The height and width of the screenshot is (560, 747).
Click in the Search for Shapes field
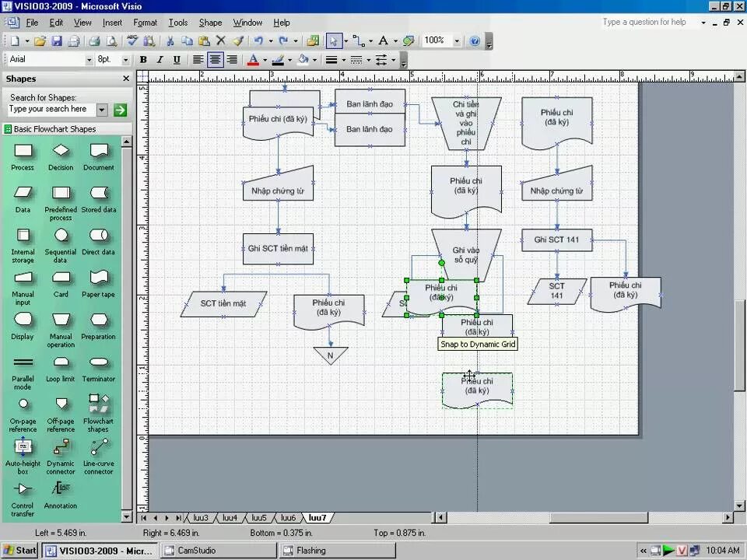(x=51, y=110)
